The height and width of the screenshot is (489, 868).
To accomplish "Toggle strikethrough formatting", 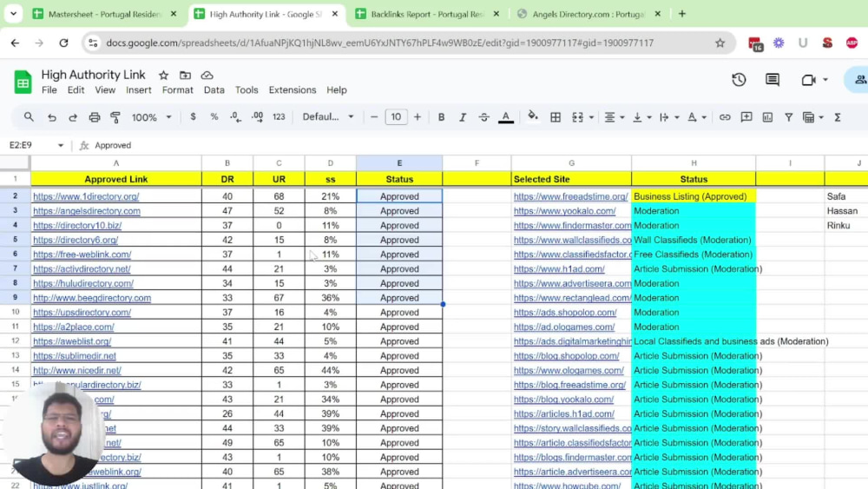I will 483,117.
